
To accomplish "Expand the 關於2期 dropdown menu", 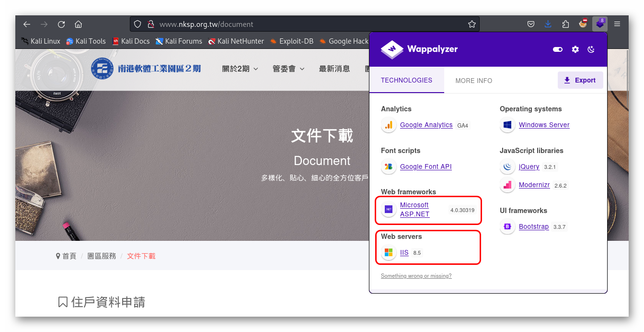I will point(240,69).
